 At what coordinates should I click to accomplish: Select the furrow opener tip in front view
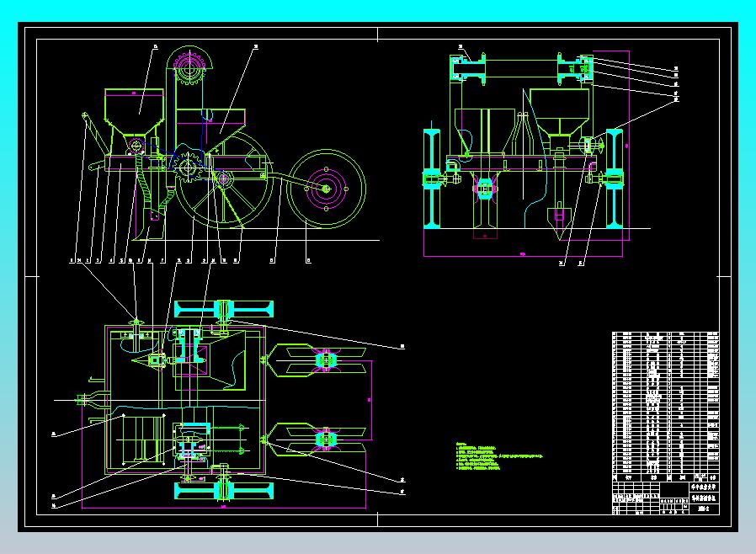[x=559, y=223]
